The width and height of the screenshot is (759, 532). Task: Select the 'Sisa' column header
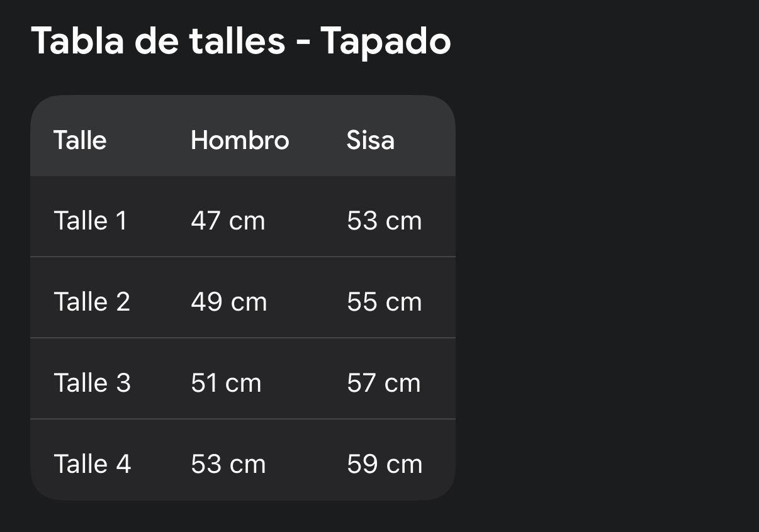[x=370, y=140]
